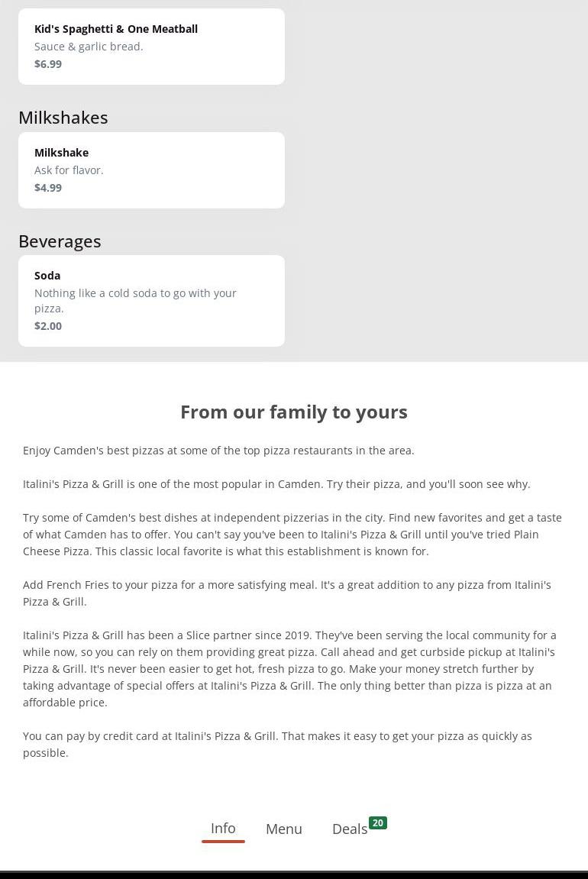The height and width of the screenshot is (879, 588).
Task: Click the Beverages section heading
Action: 60,241
